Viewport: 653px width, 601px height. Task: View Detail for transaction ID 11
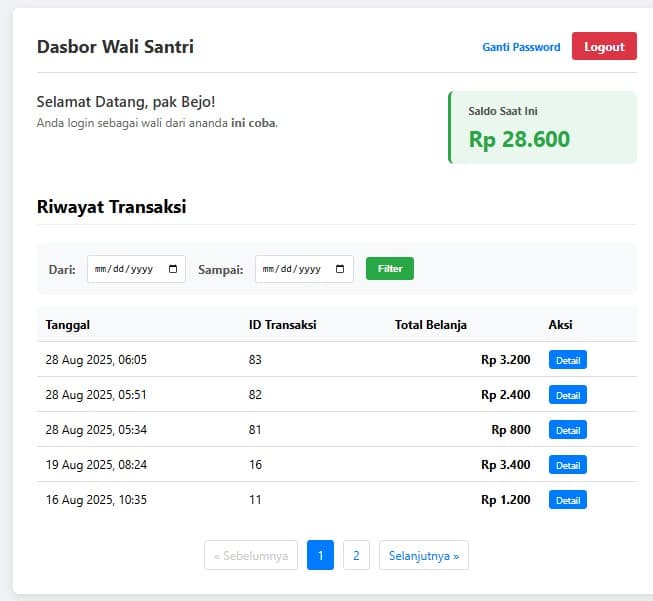click(568, 500)
